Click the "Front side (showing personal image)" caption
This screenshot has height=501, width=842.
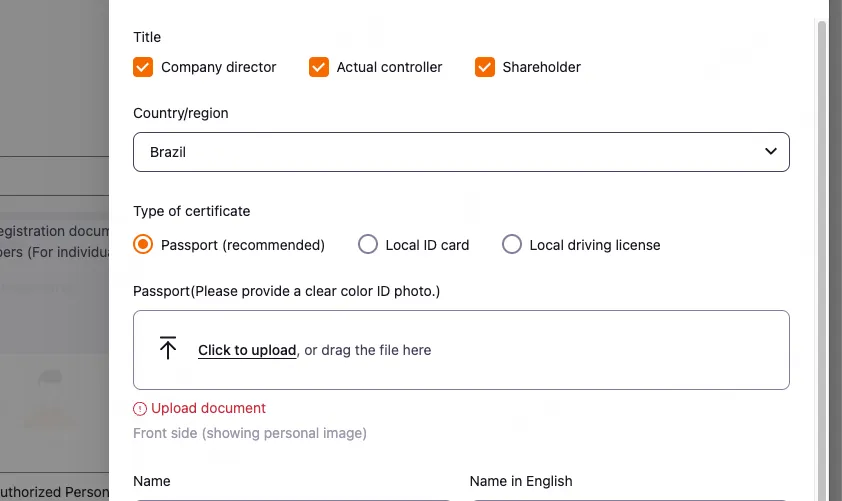(250, 433)
